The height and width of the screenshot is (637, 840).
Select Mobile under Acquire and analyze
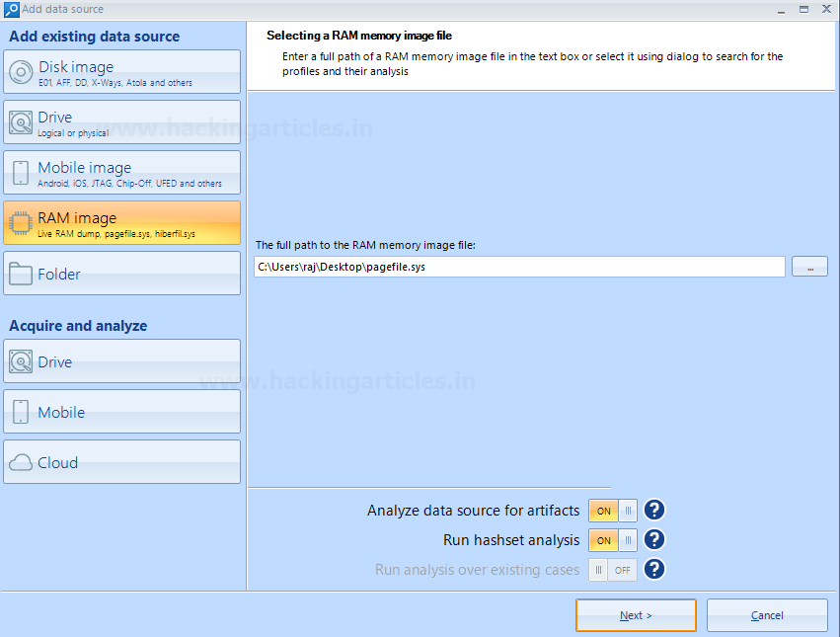21,412
